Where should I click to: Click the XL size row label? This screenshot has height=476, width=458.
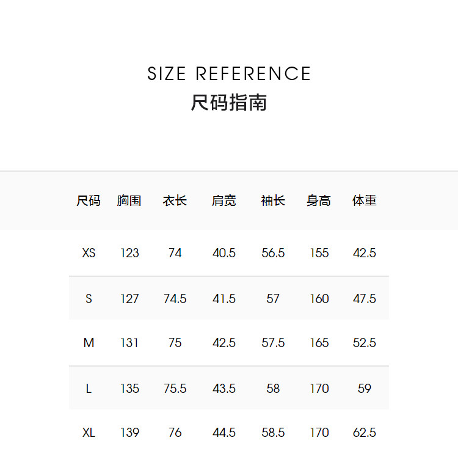click(89, 433)
